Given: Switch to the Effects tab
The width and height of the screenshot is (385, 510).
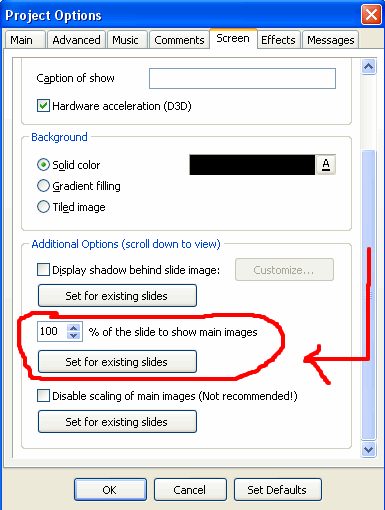Looking at the screenshot, I should pyautogui.click(x=278, y=40).
